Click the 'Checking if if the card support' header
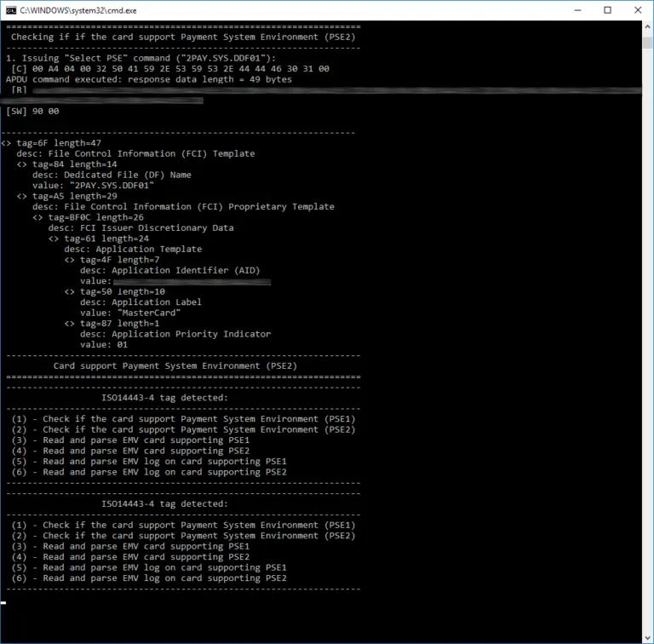 184,37
